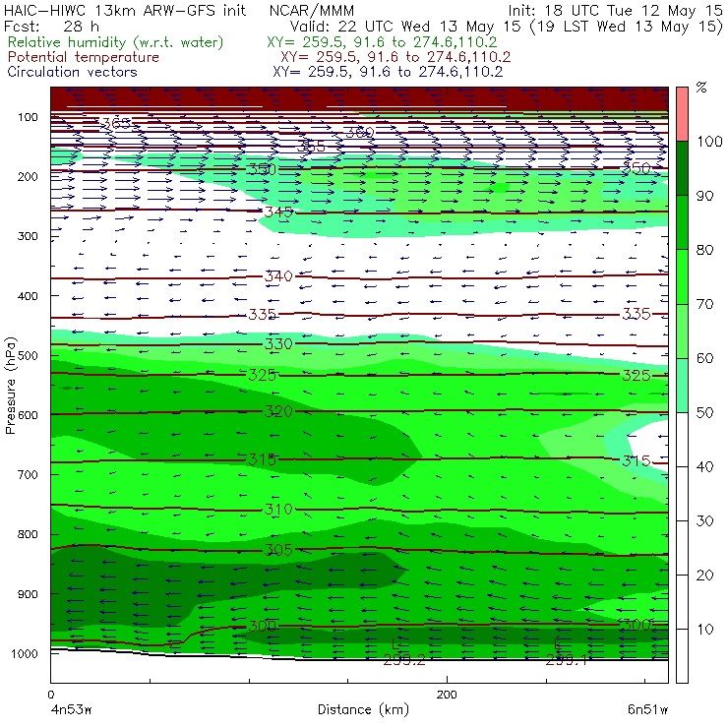Click the 90–100% darkest green colorbar segment
Screen dimensions: 728x728
click(x=682, y=168)
